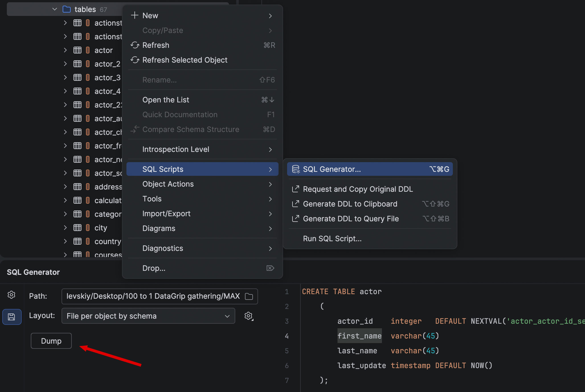The width and height of the screenshot is (585, 392).
Task: Click the table icon next to actor
Action: pyautogui.click(x=77, y=50)
